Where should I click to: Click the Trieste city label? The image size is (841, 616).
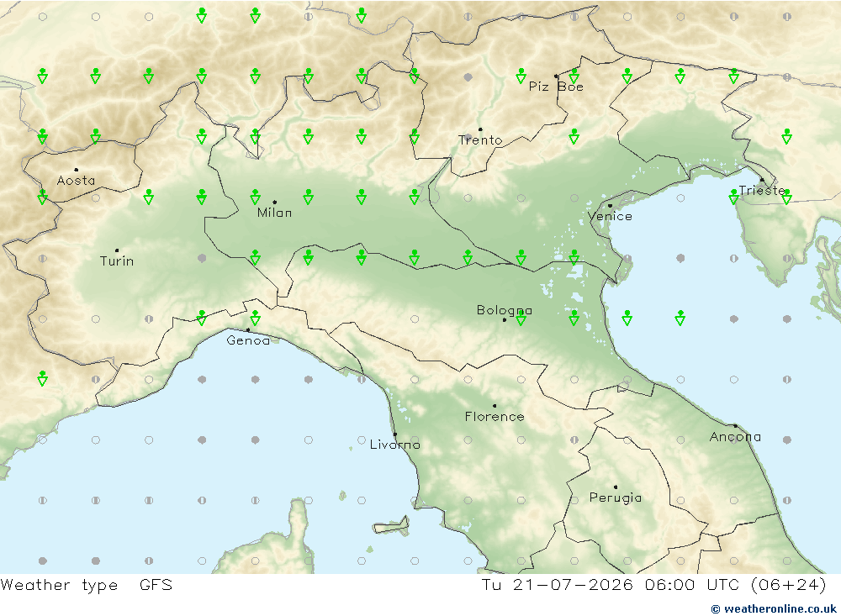point(762,190)
